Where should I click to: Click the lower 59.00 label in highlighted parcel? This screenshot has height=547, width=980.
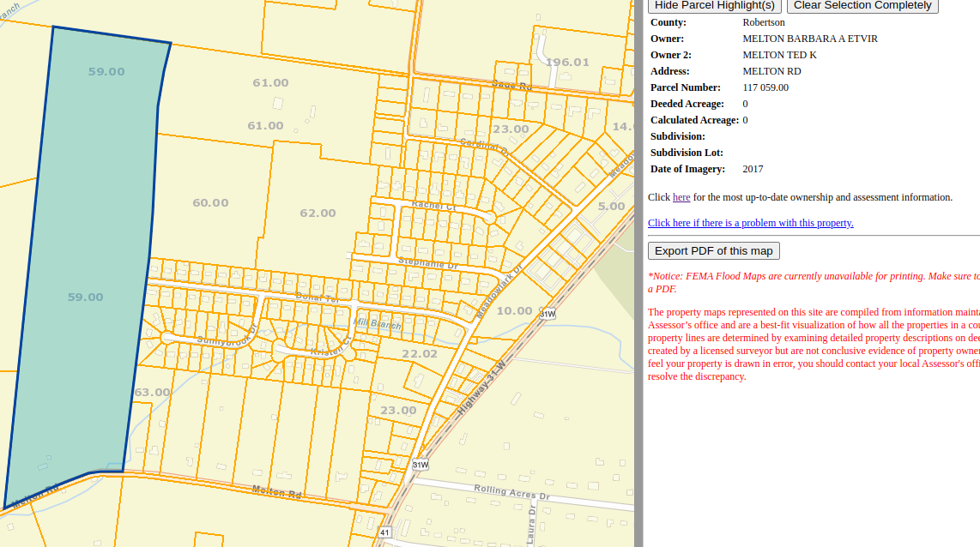click(86, 298)
